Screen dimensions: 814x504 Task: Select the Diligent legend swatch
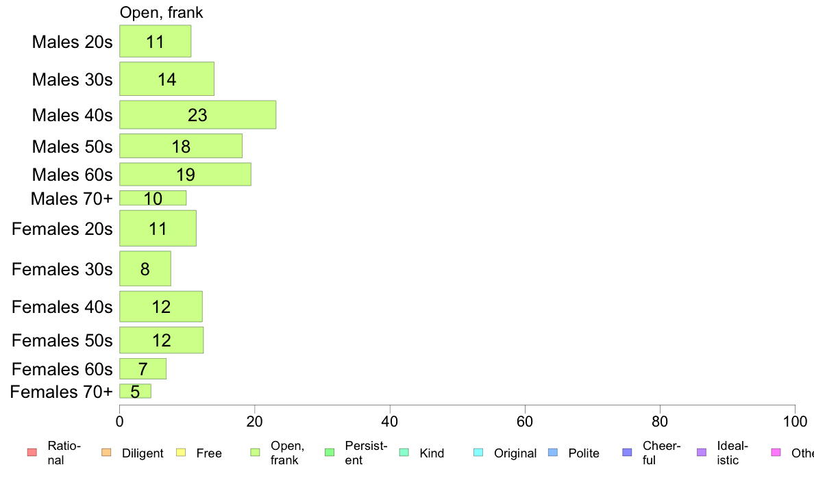pos(106,453)
